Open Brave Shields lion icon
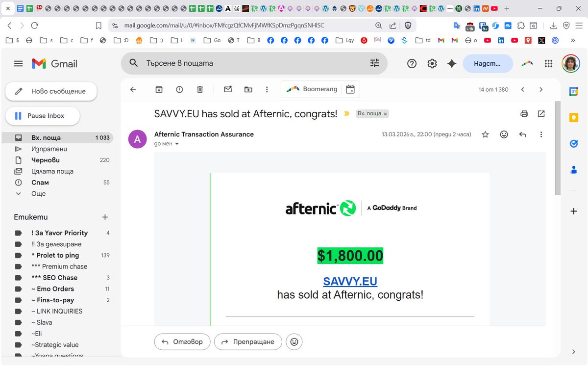This screenshot has height=366, width=588. (408, 26)
